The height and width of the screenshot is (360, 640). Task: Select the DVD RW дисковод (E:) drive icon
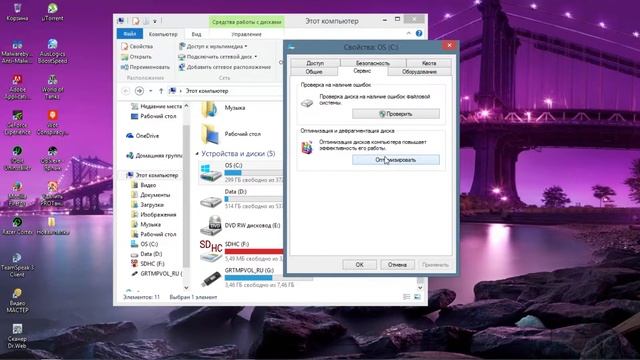(211, 225)
